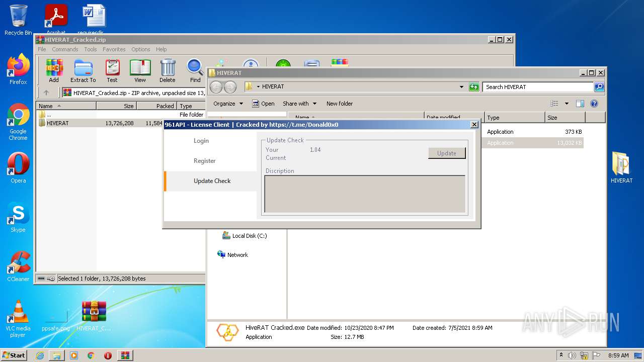Open VLC media player desktop shortcut
The width and height of the screenshot is (644, 362).
[x=18, y=319]
